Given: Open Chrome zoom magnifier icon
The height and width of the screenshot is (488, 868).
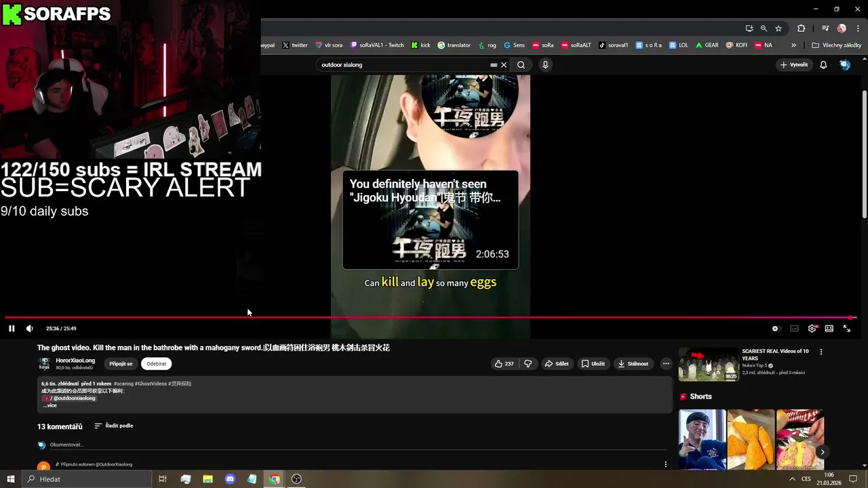Looking at the screenshot, I should (764, 28).
